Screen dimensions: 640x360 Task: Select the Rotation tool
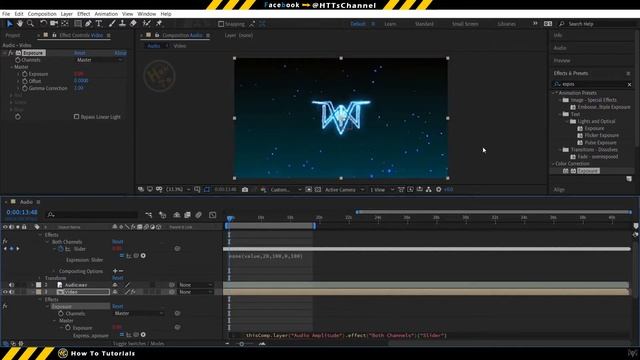(43, 24)
